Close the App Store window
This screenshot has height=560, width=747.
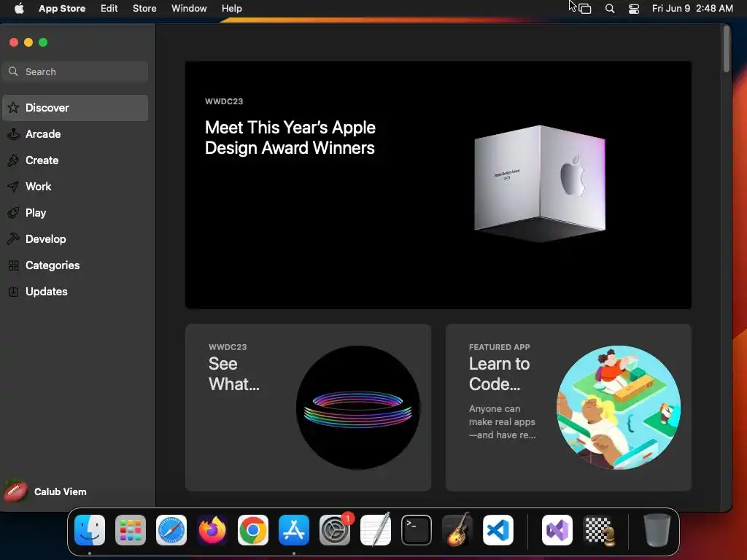coord(14,42)
